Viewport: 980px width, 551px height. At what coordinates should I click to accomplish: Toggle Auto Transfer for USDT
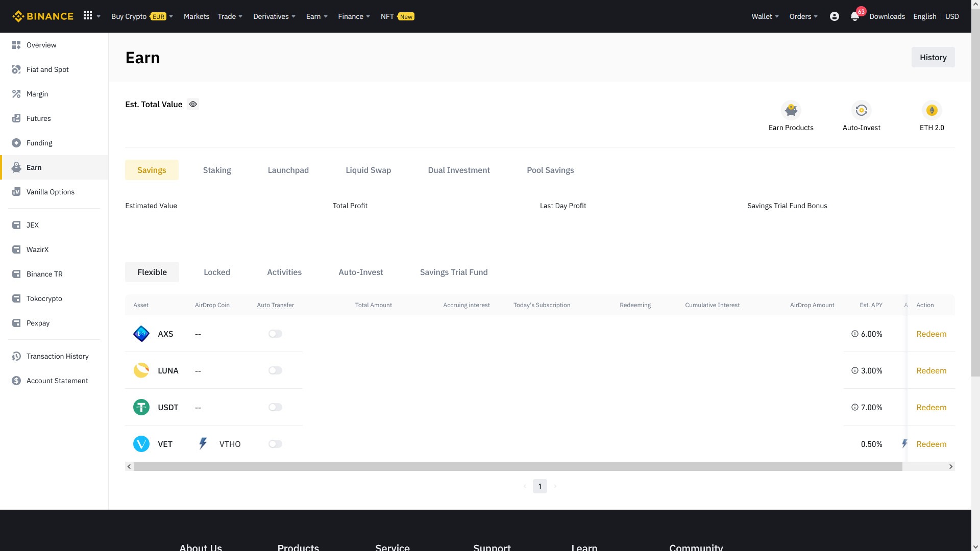(275, 407)
